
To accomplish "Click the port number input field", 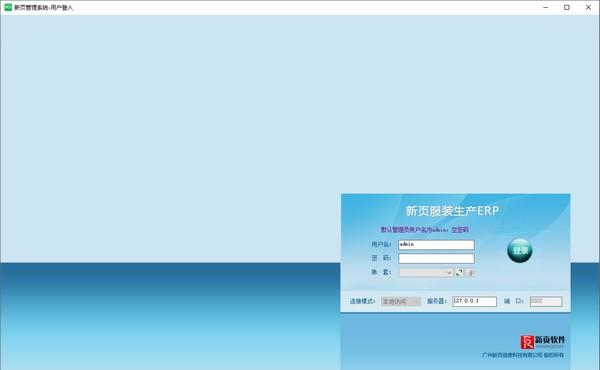I will point(546,302).
